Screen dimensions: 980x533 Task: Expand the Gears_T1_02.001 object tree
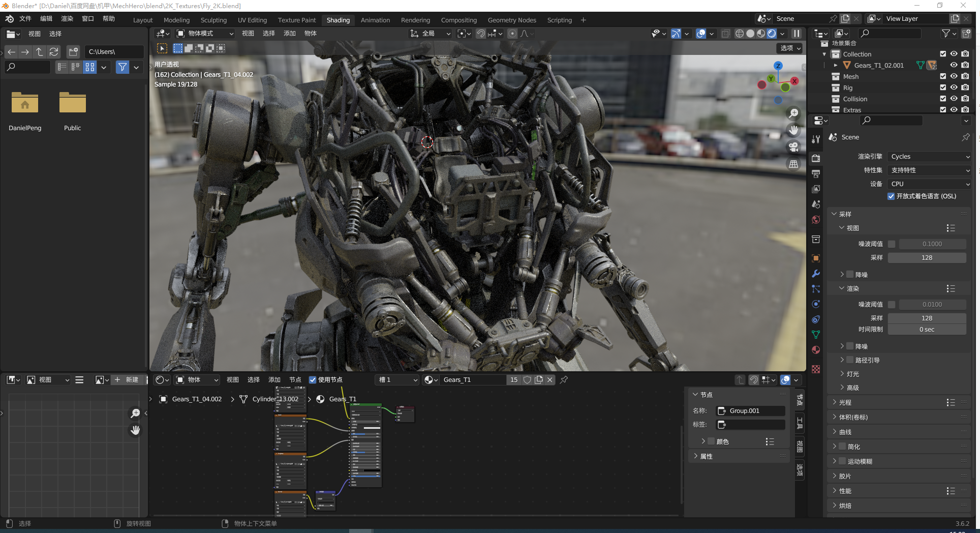click(835, 66)
